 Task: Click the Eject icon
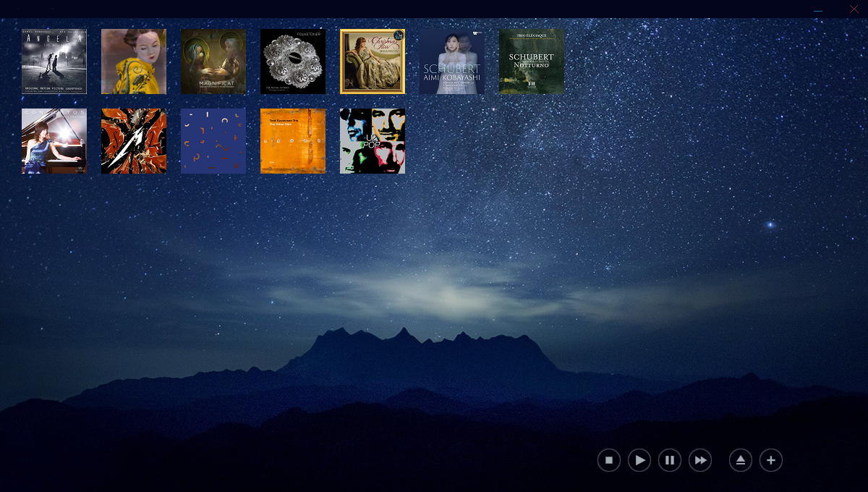741,460
